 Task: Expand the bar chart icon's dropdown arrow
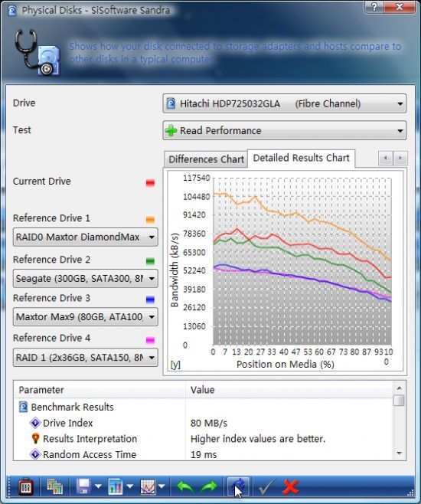129,486
